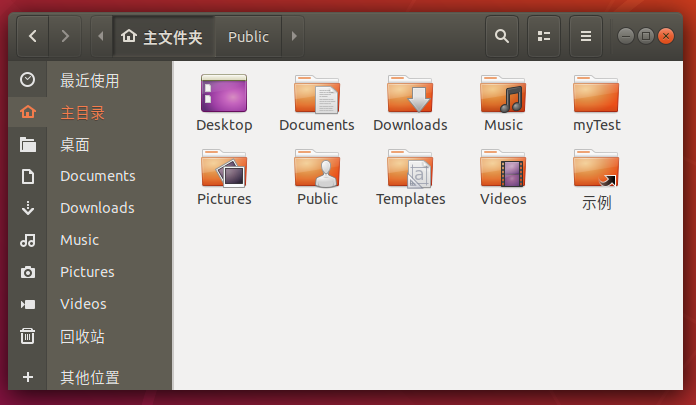Select the 主文件夹 path bar button
The image size is (696, 405).
161,36
